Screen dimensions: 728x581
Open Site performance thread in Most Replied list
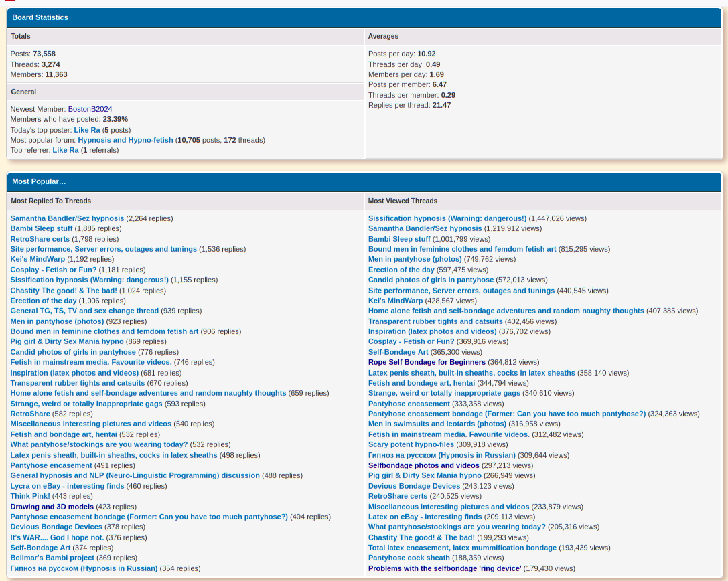point(103,249)
